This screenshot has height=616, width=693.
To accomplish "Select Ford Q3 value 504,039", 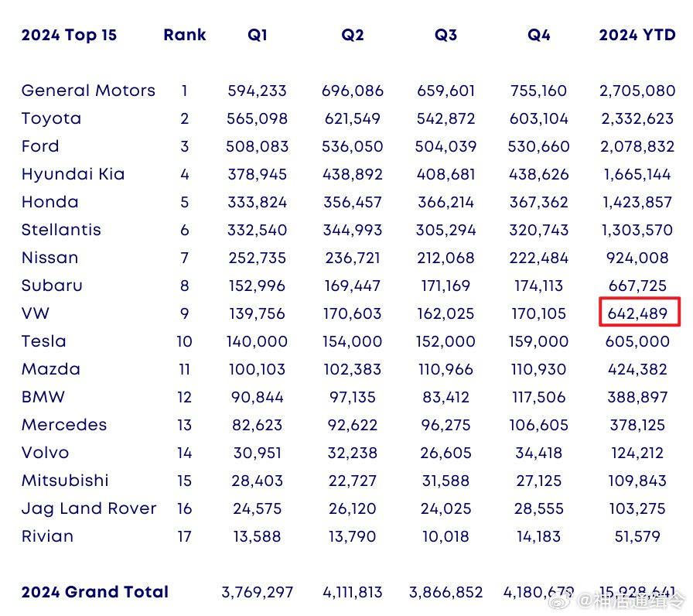I will (x=445, y=147).
